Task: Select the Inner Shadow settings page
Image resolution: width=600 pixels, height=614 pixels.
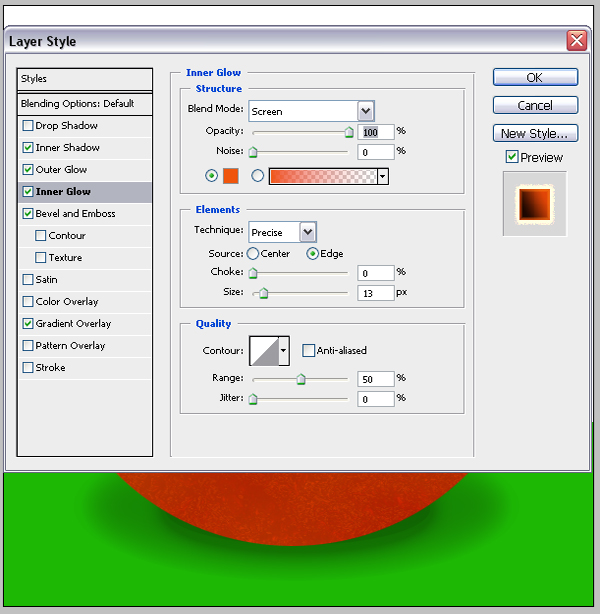Action: pos(67,148)
